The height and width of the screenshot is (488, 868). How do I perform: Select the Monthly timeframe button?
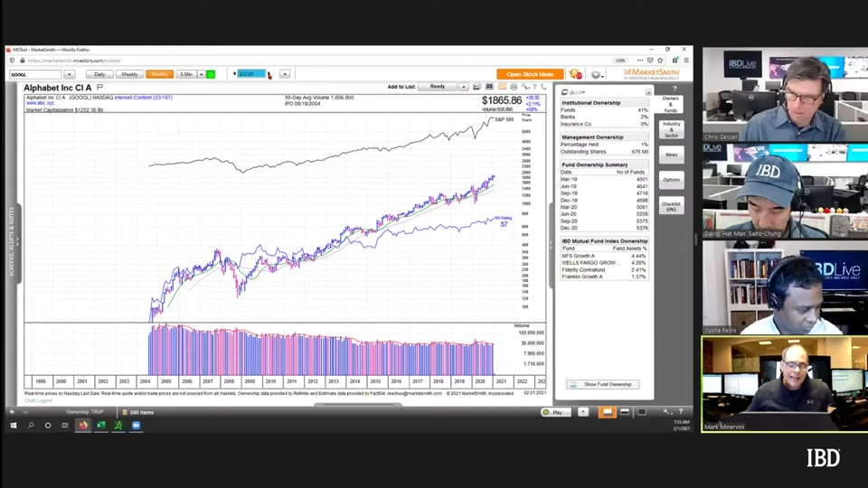[159, 74]
